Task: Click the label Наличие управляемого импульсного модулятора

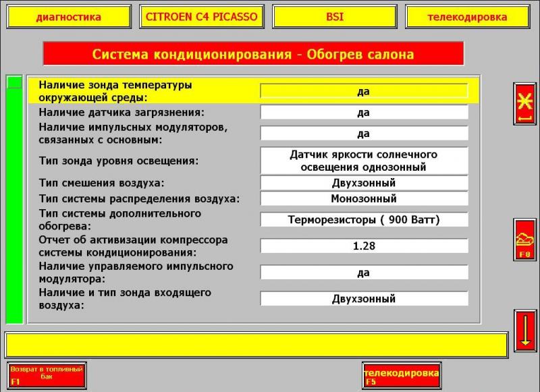Action: [x=136, y=273]
